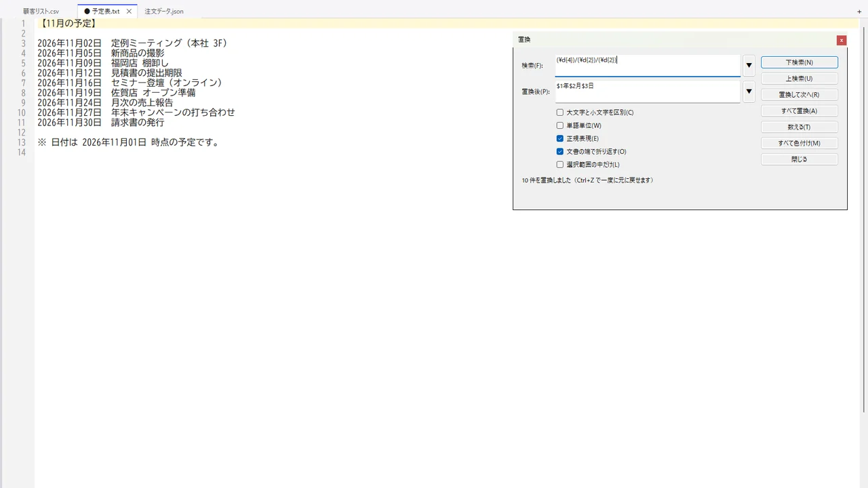This screenshot has width=868, height=488.
Task: Click the 下検索(N) button
Action: pos(800,62)
